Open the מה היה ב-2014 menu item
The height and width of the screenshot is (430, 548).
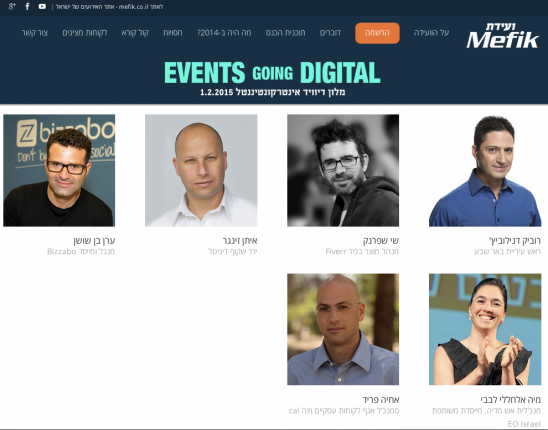[224, 33]
